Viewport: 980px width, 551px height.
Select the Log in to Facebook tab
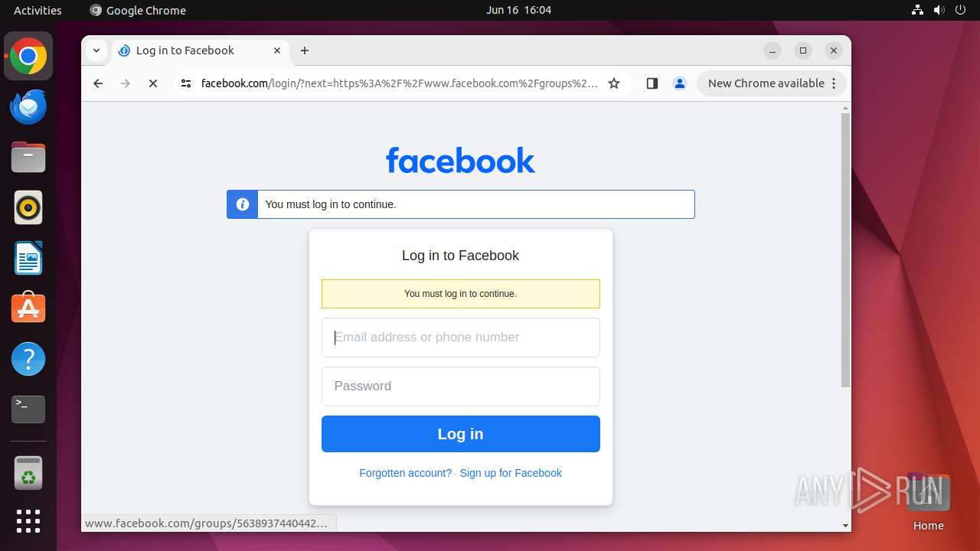point(201,51)
